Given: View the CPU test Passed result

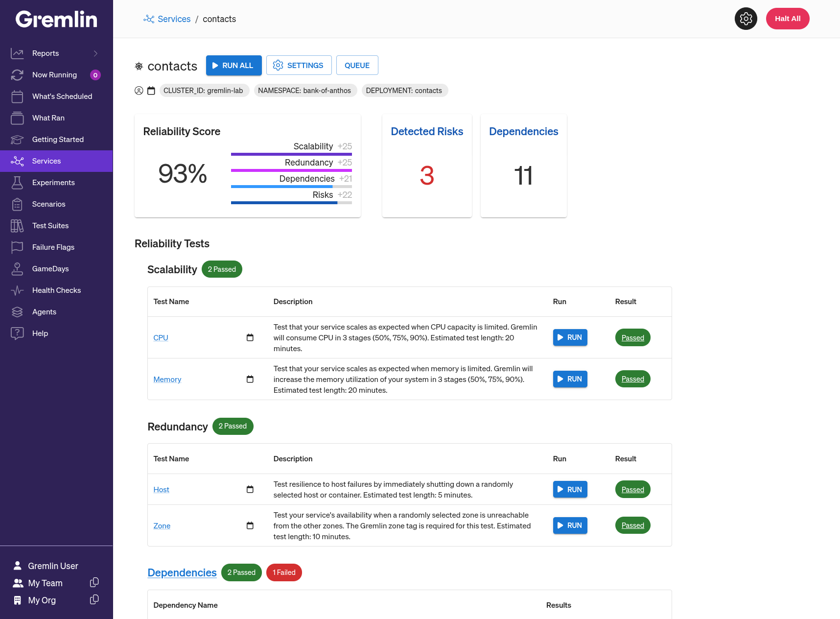Looking at the screenshot, I should [633, 338].
